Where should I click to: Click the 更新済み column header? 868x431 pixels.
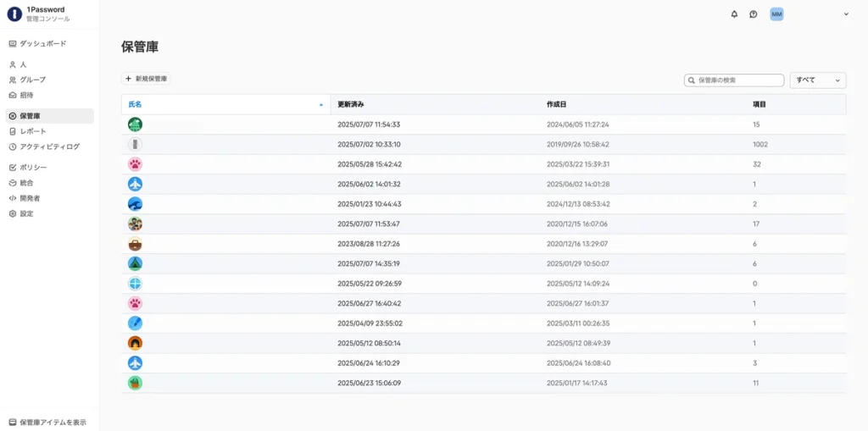[350, 104]
